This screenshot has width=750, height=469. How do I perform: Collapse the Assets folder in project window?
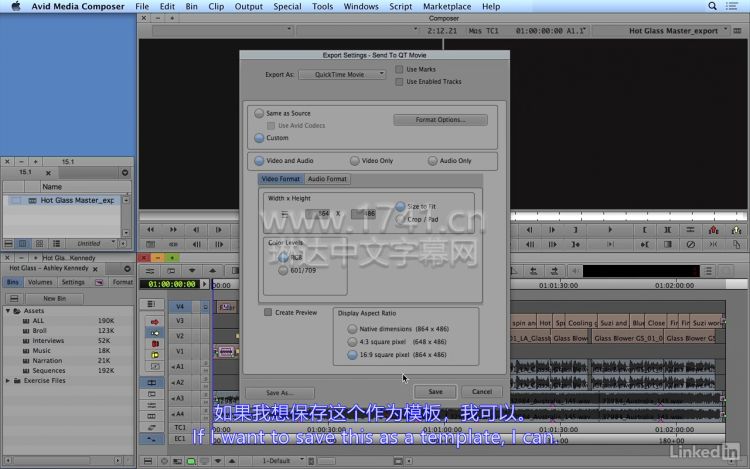click(x=8, y=311)
